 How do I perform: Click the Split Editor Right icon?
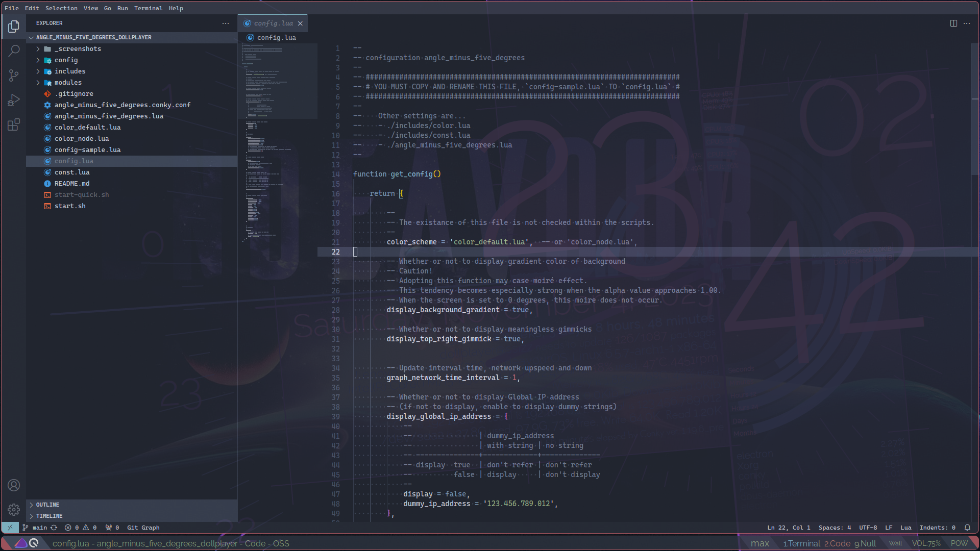953,23
